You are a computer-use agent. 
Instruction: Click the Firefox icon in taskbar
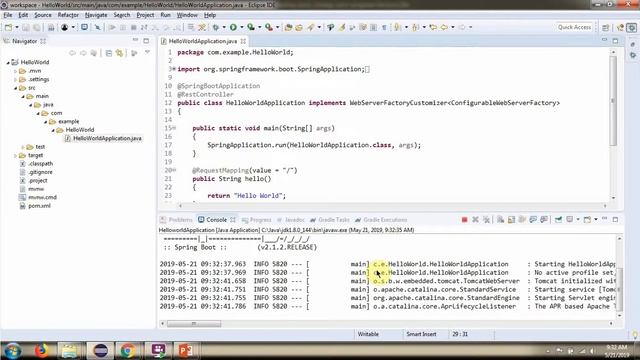click(41, 350)
